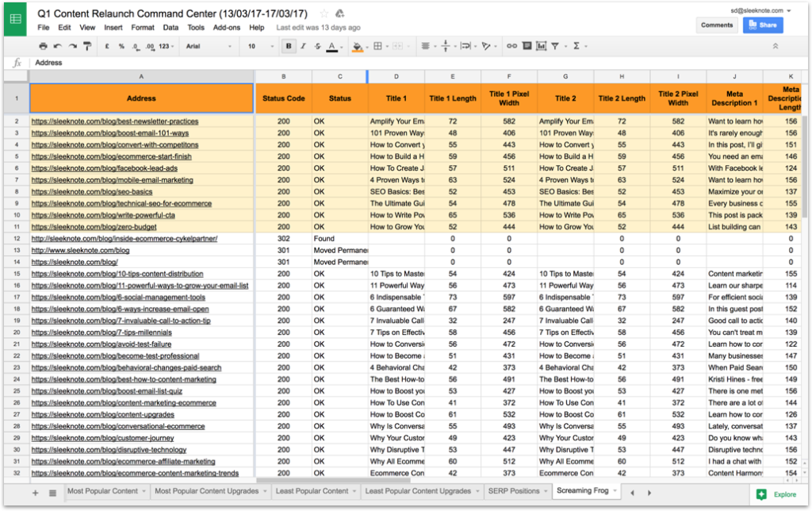The image size is (812, 511).
Task: Open the Arial font dropdown
Action: [x=209, y=46]
